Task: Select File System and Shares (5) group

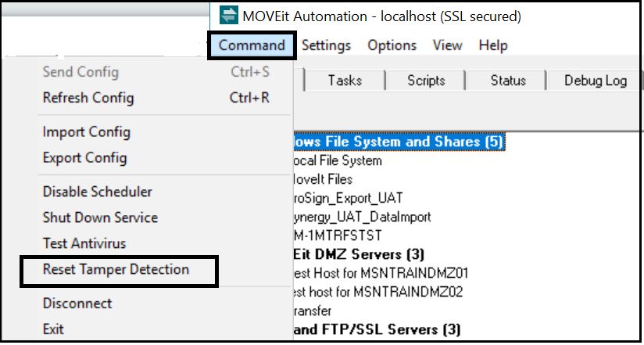Action: [x=399, y=142]
